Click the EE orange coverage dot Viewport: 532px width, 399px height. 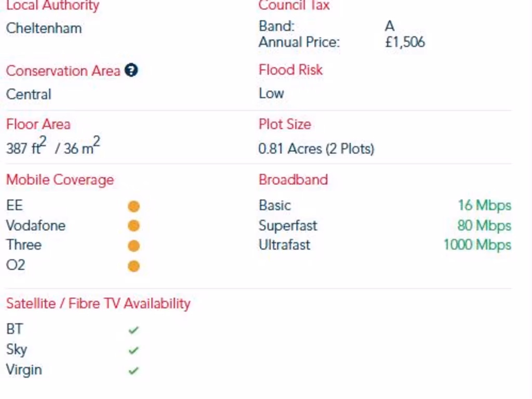[x=134, y=207]
